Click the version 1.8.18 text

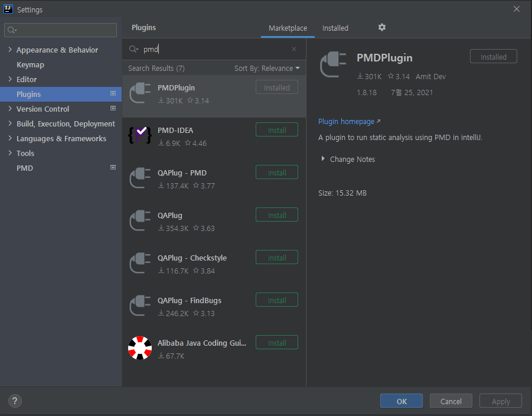[x=367, y=92]
